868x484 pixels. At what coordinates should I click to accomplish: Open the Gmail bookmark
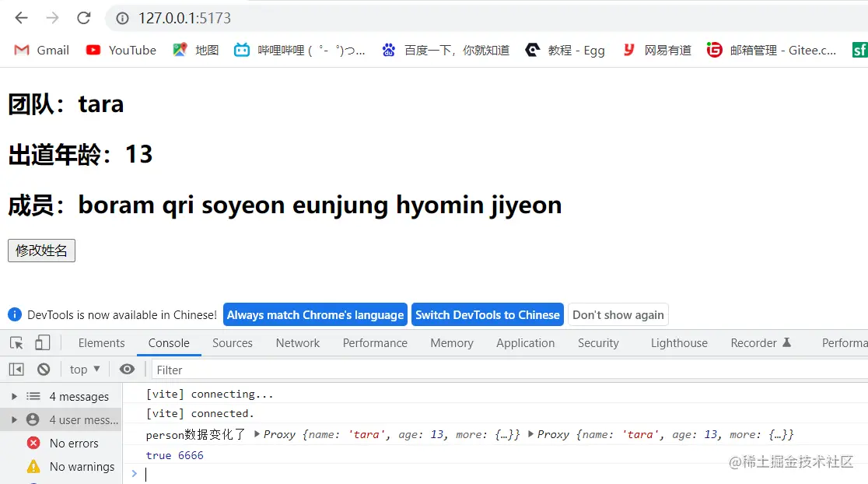click(x=41, y=51)
